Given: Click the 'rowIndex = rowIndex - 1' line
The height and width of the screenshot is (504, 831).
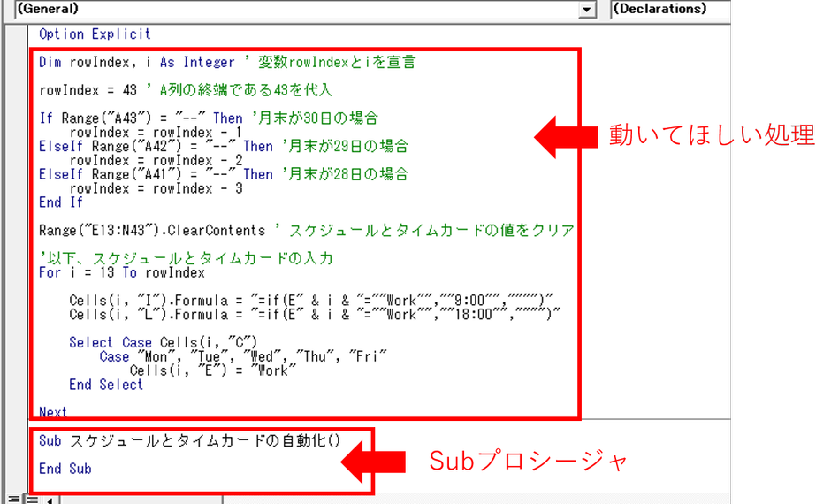Looking at the screenshot, I should click(156, 133).
